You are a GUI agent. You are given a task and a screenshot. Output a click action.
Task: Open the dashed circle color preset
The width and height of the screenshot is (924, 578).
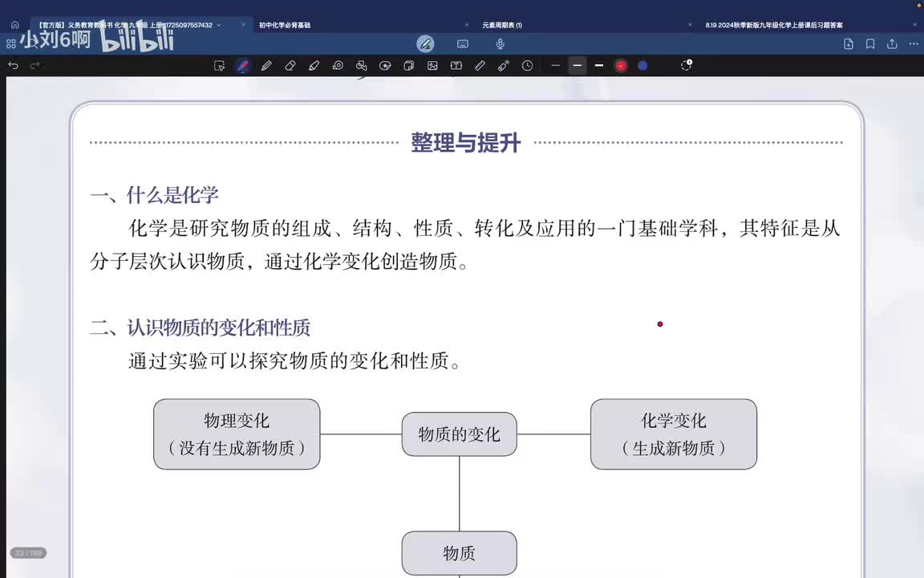click(x=686, y=65)
